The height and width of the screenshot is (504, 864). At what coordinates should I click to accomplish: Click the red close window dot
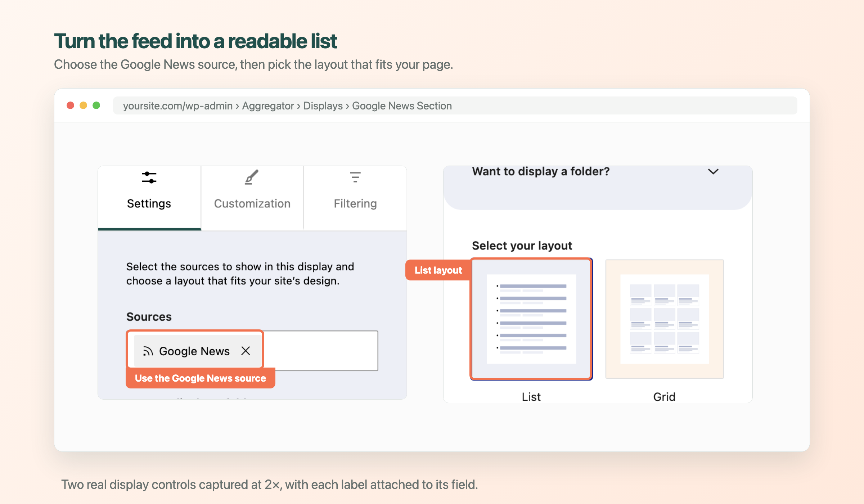pos(71,105)
